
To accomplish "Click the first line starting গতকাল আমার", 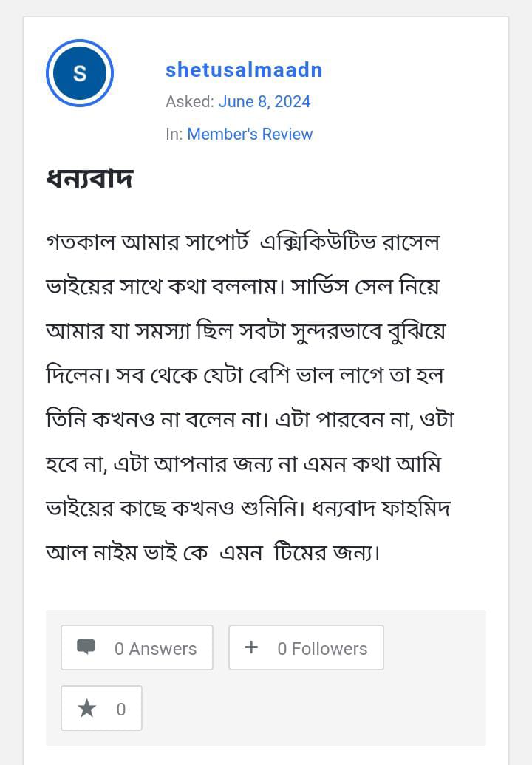I will coord(242,242).
